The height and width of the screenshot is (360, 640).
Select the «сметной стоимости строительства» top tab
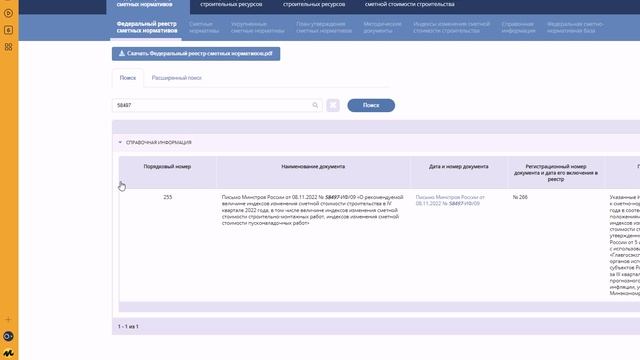click(x=409, y=4)
